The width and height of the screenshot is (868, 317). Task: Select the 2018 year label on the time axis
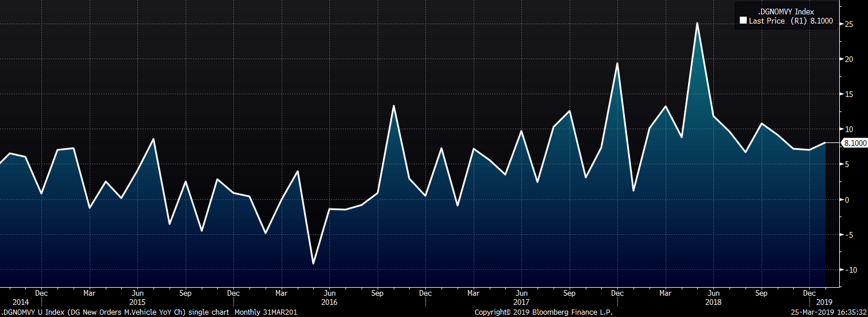tap(713, 302)
